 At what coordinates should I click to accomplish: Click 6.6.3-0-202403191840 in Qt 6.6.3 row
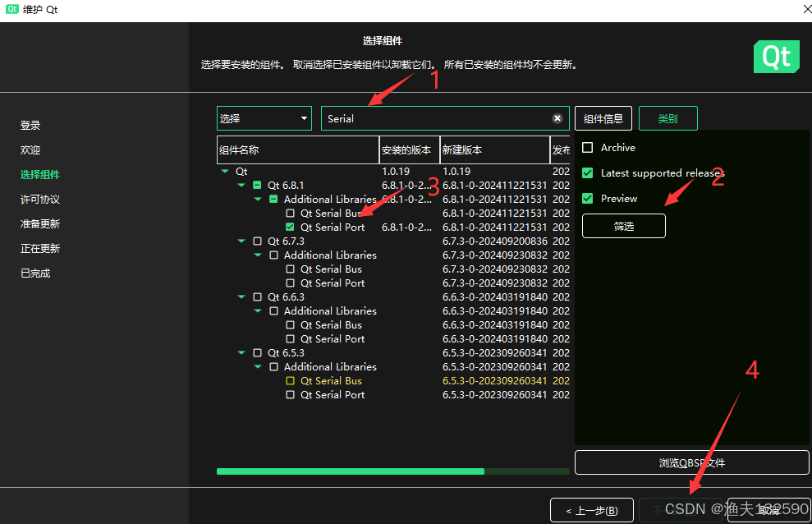[x=495, y=296]
